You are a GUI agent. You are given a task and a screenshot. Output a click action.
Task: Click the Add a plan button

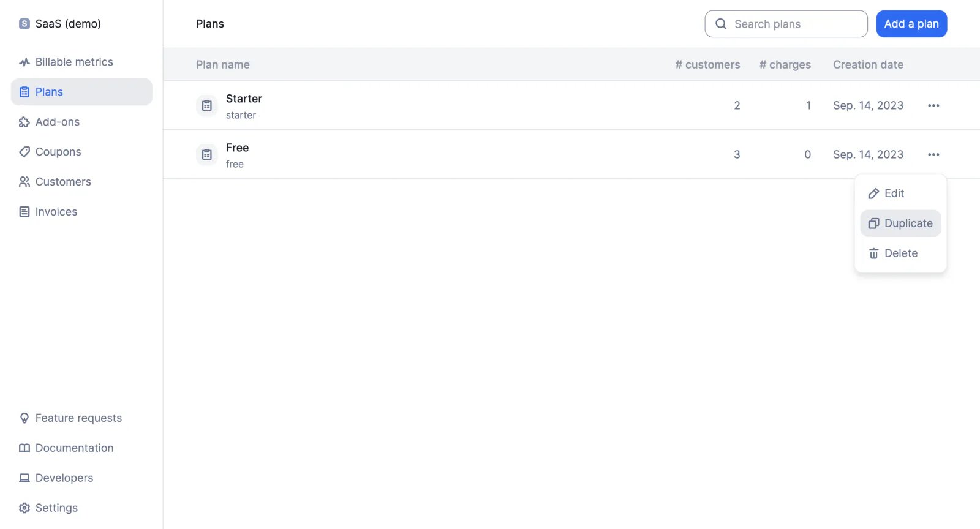[x=911, y=24]
